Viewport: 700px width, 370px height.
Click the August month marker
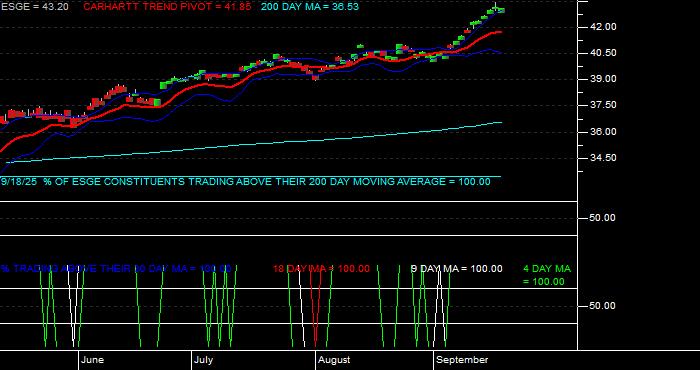[x=334, y=360]
